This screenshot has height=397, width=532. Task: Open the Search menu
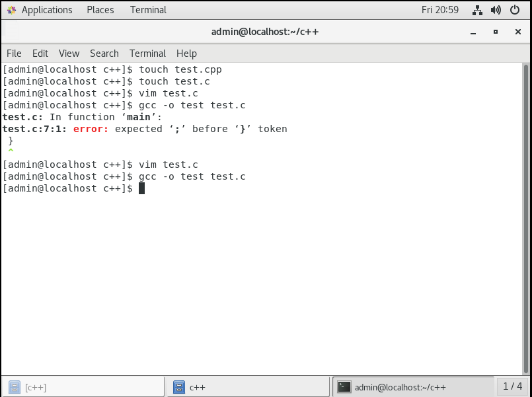104,54
